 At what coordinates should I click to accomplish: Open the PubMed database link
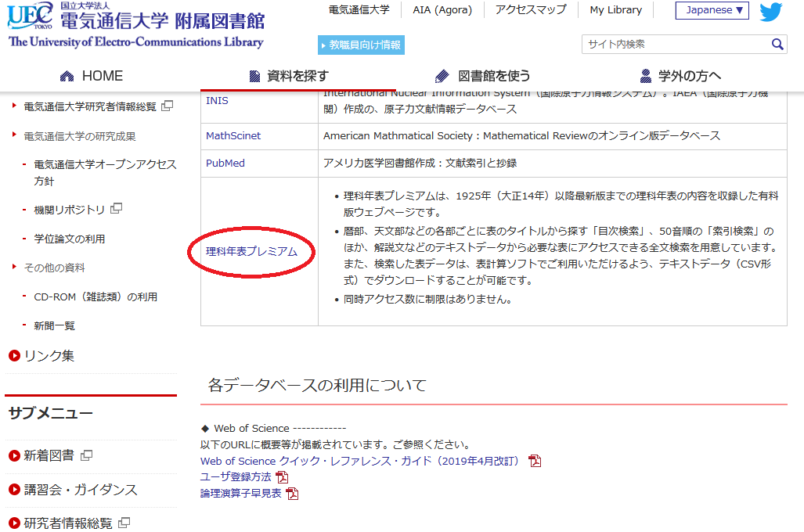[x=225, y=163]
